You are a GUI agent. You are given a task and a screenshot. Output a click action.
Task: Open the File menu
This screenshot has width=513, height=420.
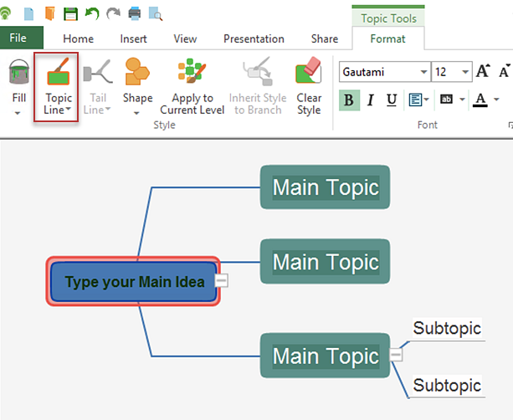point(22,38)
